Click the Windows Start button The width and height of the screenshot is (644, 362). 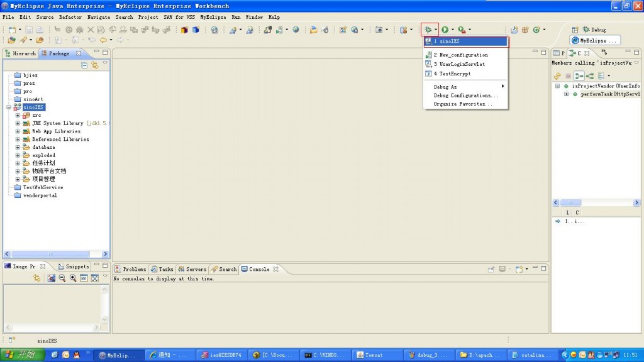point(23,355)
